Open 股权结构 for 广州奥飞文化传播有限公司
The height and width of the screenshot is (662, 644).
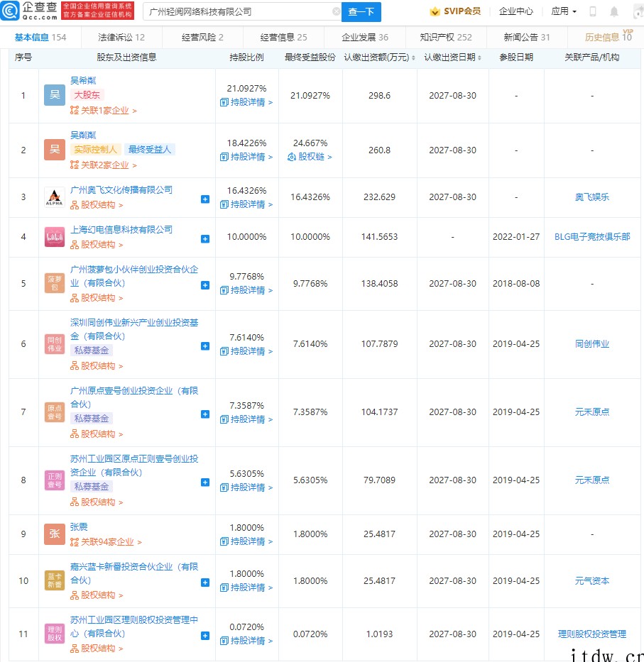click(97, 205)
